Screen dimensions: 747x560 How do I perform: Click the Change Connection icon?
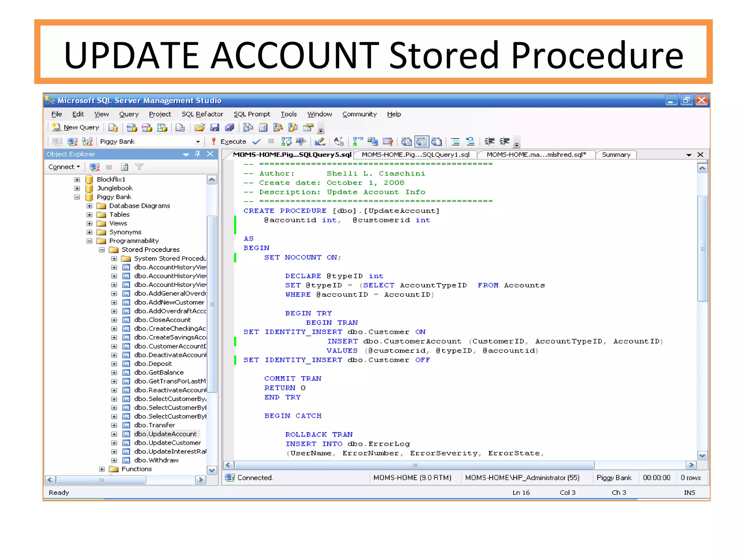pos(87,141)
